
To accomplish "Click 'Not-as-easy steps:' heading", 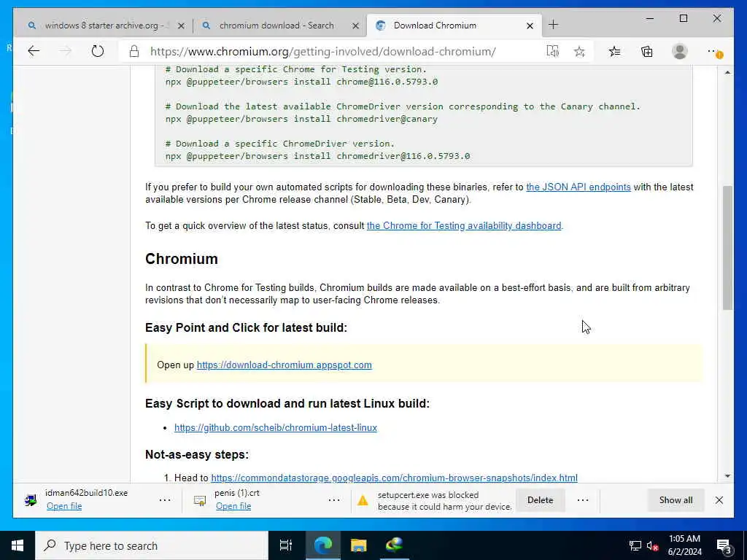I will [x=197, y=454].
